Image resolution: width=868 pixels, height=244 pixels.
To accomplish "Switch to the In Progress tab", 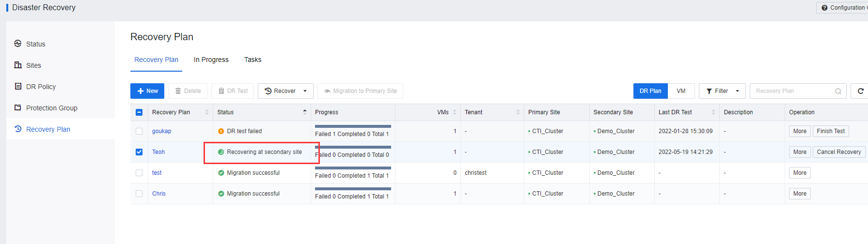I will pos(211,60).
